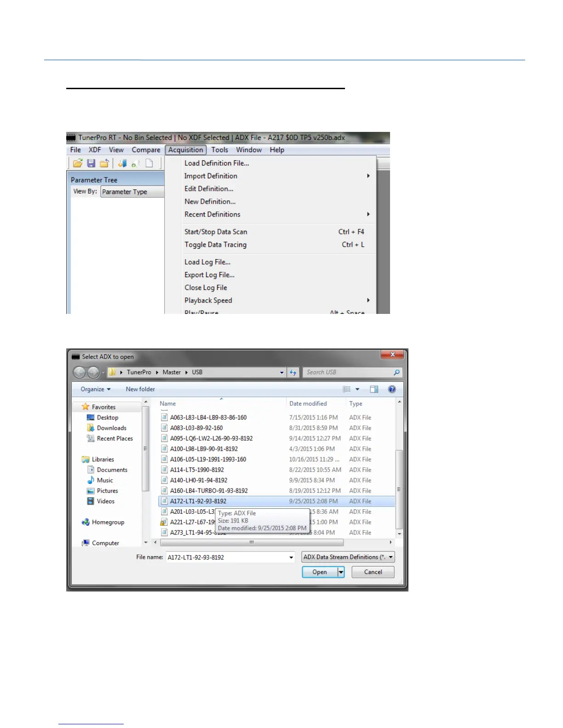Click the Search USB field
Viewport: 563px width, 728px height.
click(352, 372)
